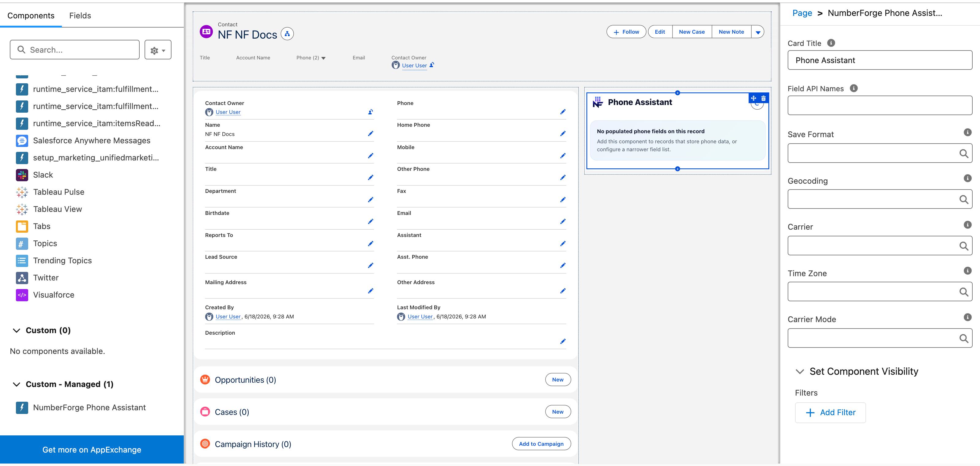Click change owner icon in Contact Owner detail row

pos(371,112)
